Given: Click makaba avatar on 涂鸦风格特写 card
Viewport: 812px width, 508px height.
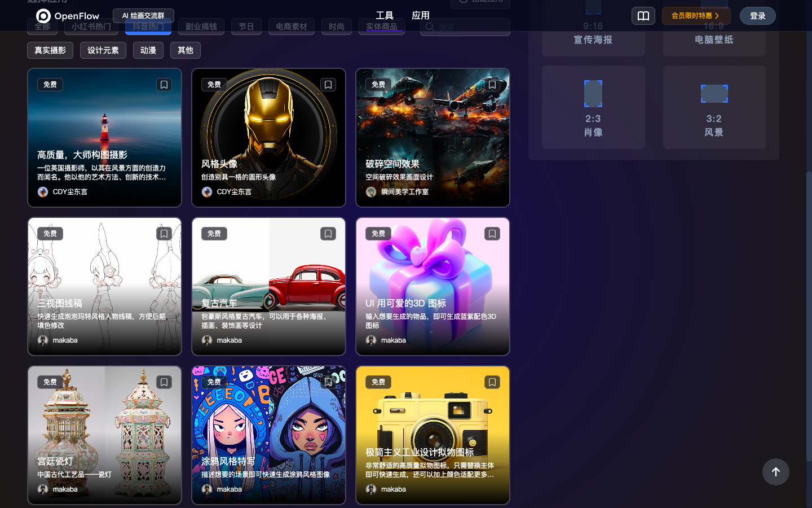Looking at the screenshot, I should click(x=207, y=489).
